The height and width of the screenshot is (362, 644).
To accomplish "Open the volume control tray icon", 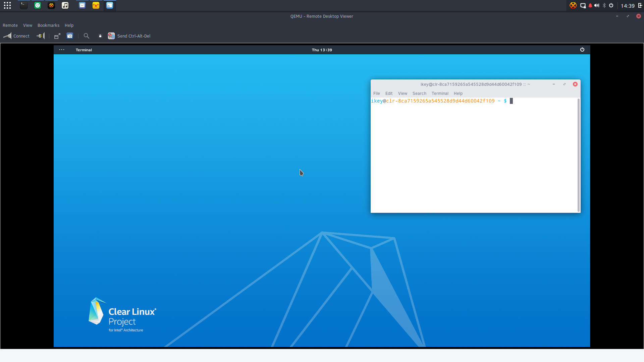I will point(597,5).
